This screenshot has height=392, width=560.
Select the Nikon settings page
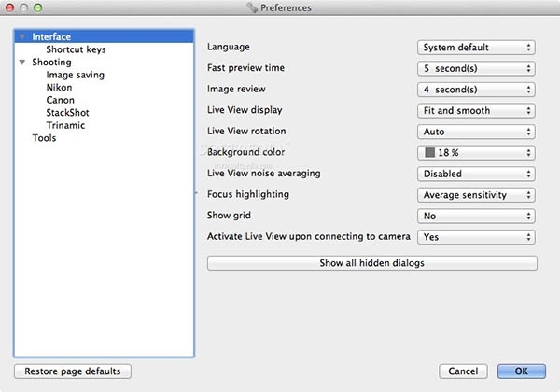(60, 88)
